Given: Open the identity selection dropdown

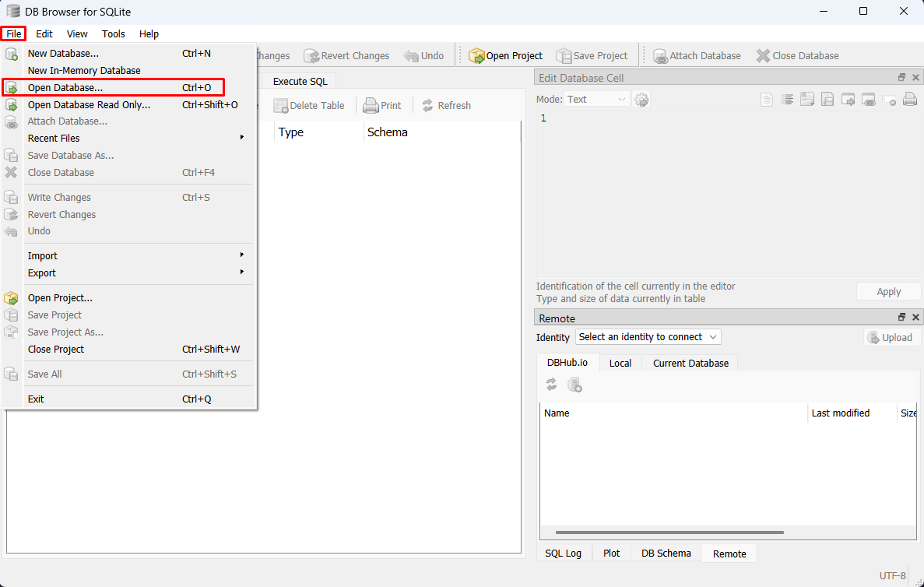Looking at the screenshot, I should pyautogui.click(x=648, y=336).
